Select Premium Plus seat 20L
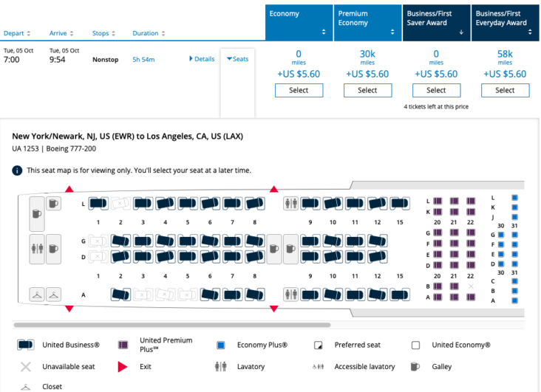Image resolution: width=541 pixels, height=392 pixels. [x=438, y=201]
